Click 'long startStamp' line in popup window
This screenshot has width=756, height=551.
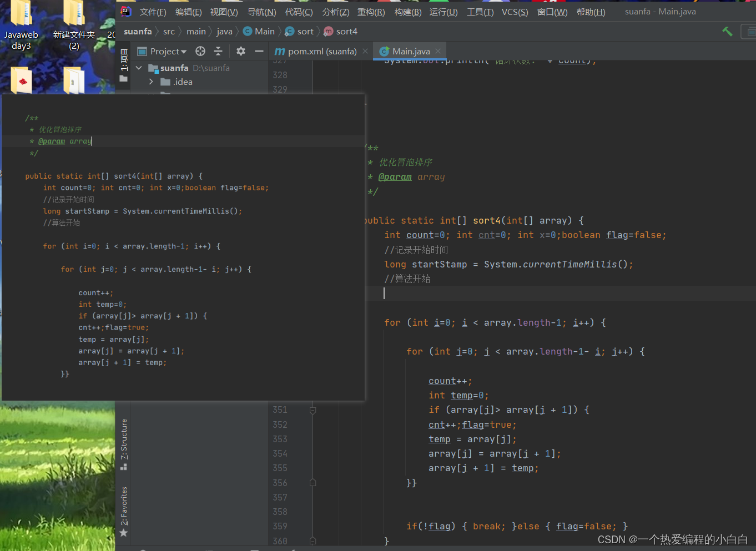click(143, 211)
